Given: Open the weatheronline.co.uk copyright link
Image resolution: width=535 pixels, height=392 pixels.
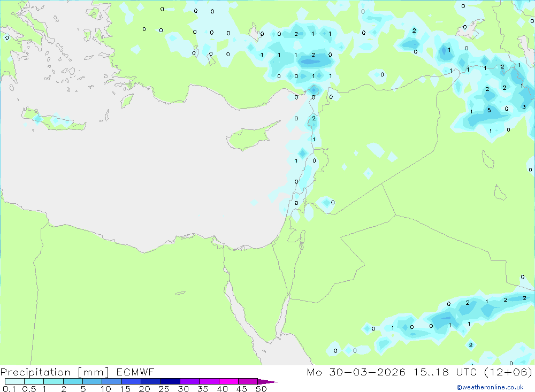Looking at the screenshot, I should tap(490, 387).
